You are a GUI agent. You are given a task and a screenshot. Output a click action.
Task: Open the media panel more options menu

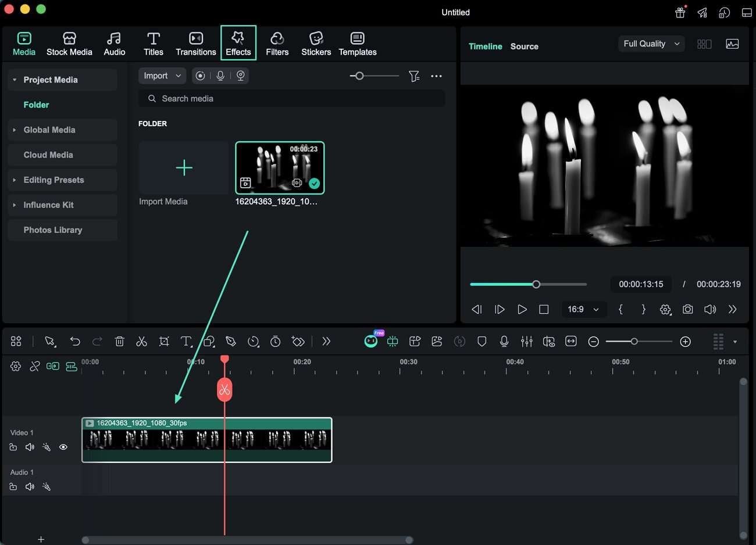pos(436,76)
